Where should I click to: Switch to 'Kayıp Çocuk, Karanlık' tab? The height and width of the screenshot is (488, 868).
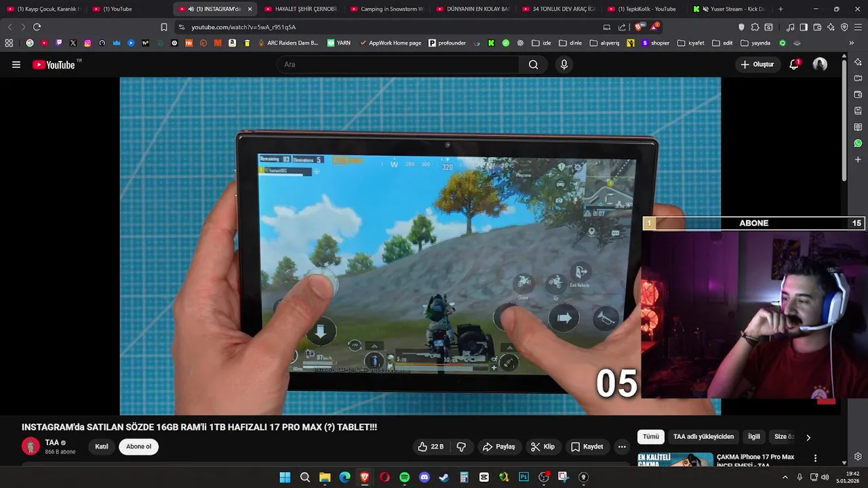point(43,9)
